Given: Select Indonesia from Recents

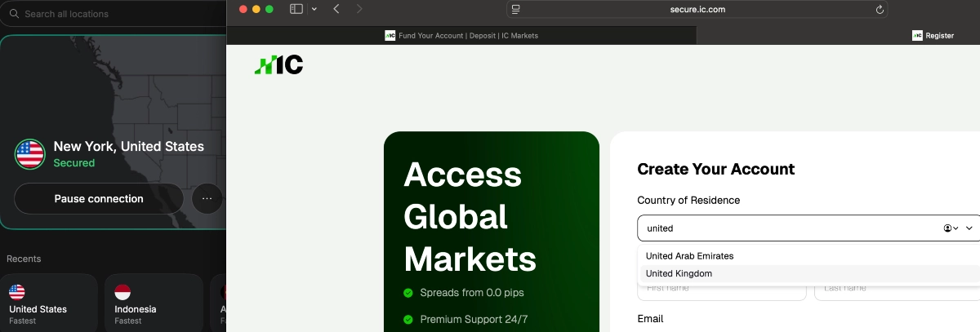Looking at the screenshot, I should pyautogui.click(x=154, y=303).
